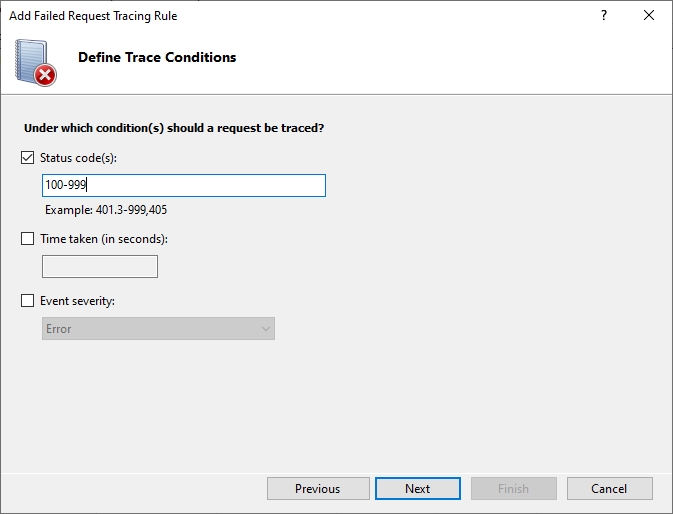
Task: Click the status codes field containing 100-999
Action: point(184,185)
